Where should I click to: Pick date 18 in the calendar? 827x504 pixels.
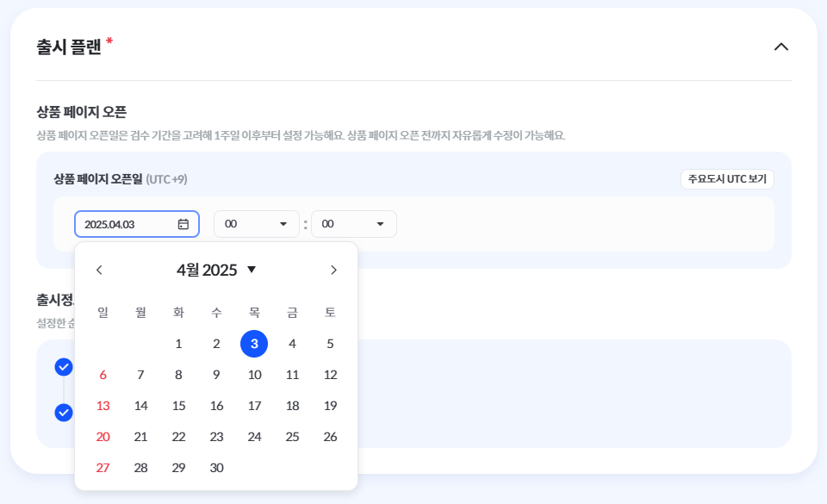coord(292,406)
